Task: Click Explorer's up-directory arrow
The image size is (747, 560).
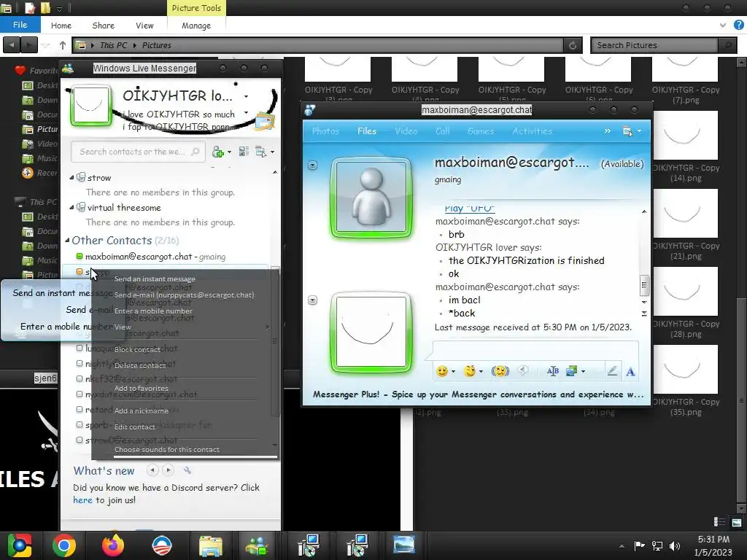Action: (x=63, y=45)
